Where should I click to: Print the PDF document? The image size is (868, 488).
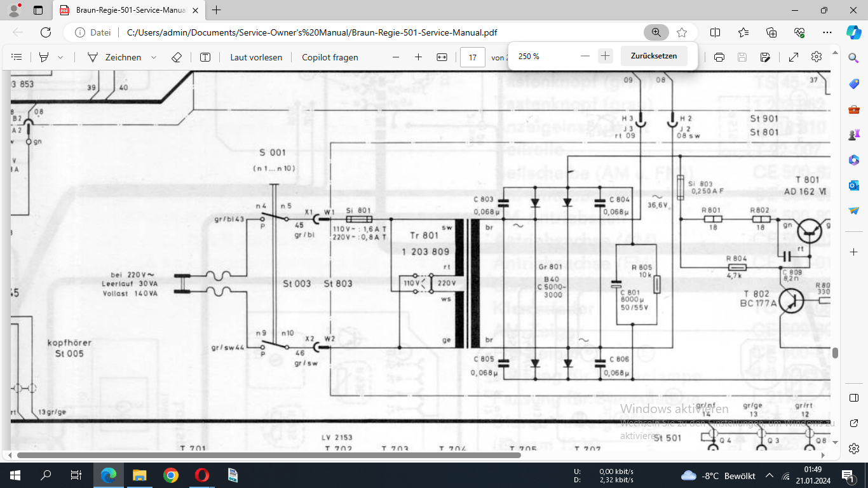coord(719,57)
